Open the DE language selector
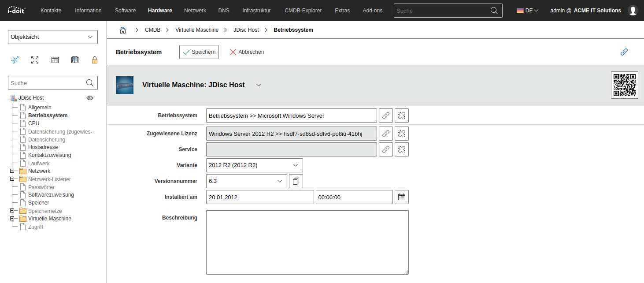Viewport: 644px width, 283px height. (527, 11)
